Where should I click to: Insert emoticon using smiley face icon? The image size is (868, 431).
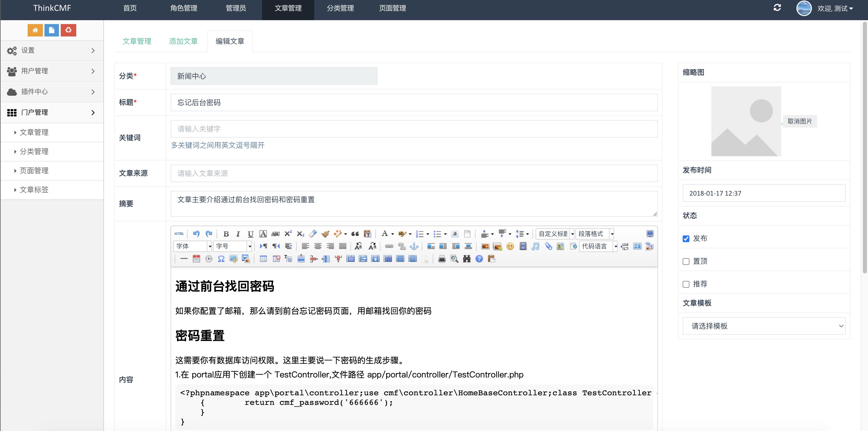[x=510, y=246]
